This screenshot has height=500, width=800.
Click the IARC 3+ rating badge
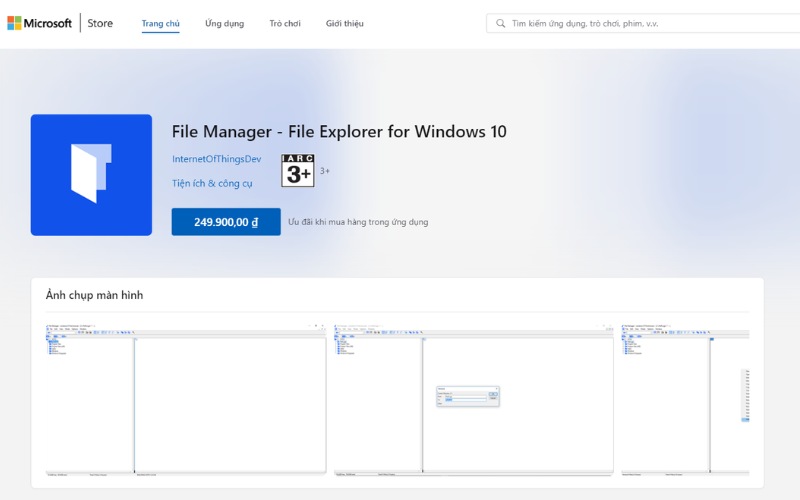coord(298,171)
